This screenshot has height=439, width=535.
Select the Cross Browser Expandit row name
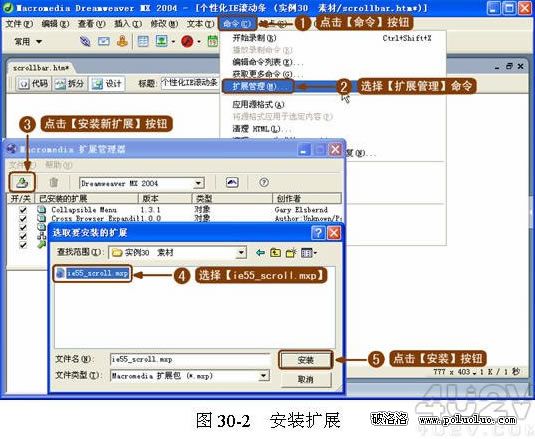(96, 218)
